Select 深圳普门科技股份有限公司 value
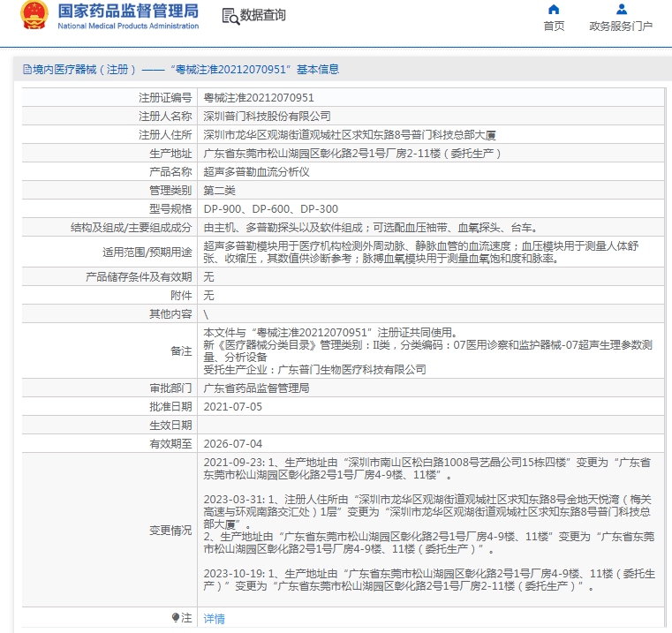This screenshot has height=633, width=672. (267, 117)
